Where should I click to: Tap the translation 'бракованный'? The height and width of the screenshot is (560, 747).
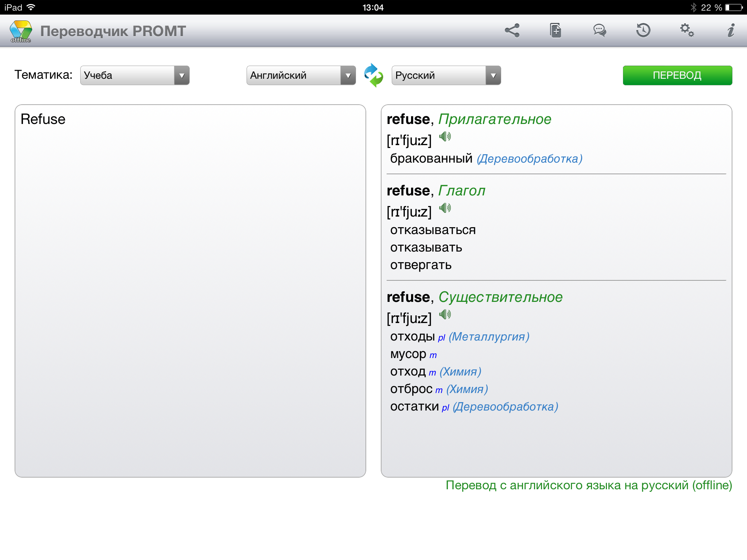[x=431, y=159]
